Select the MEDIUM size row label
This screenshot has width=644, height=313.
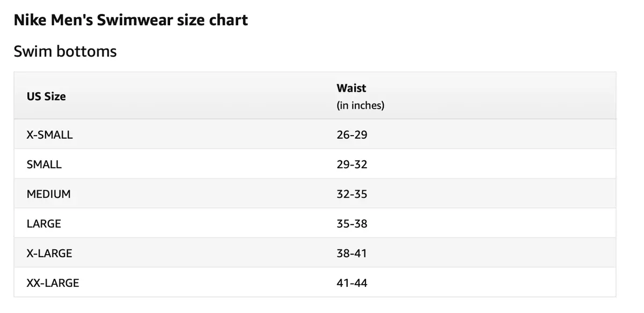48,194
